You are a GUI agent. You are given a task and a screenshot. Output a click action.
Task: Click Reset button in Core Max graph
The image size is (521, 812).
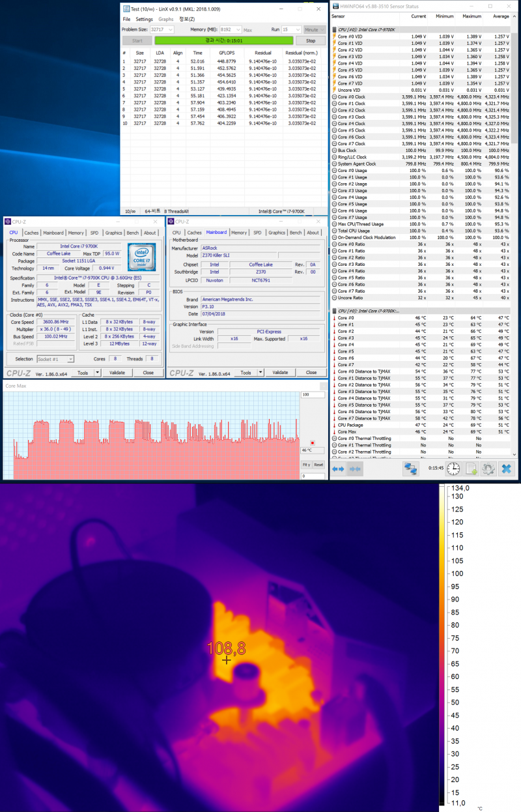coord(318,465)
